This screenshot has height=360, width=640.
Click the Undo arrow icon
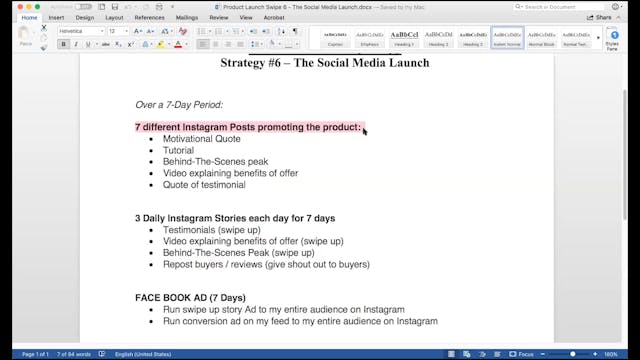pos(128,7)
